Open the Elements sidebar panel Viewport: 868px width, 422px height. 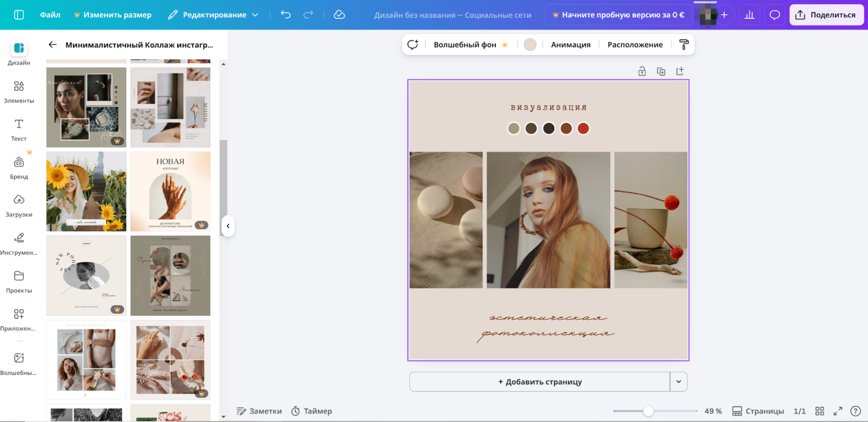click(19, 92)
